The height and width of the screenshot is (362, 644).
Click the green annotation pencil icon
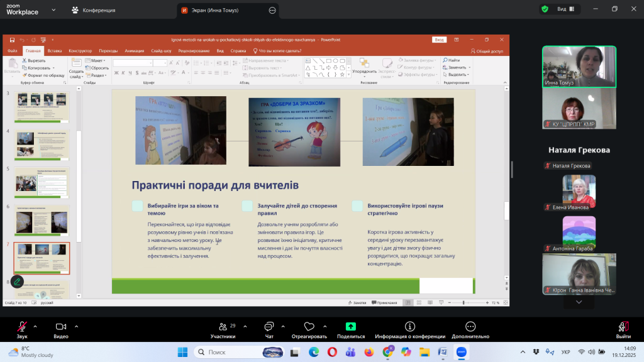coord(17,282)
